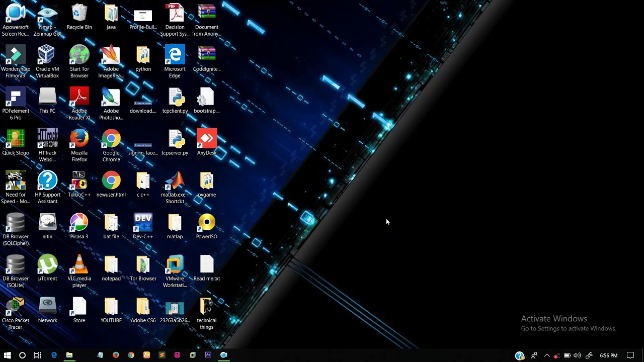Select the tcpserver.py Python file

pyautogui.click(x=175, y=143)
